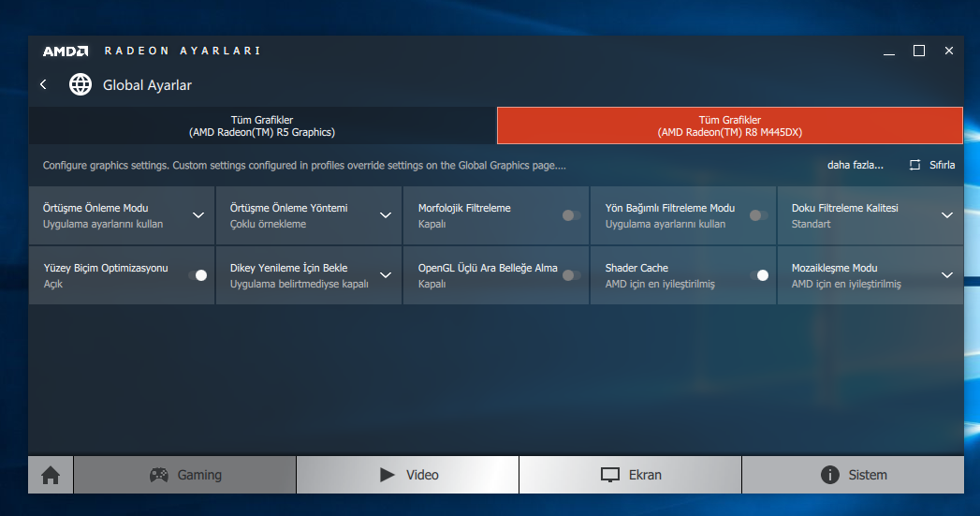Click the Video play icon
980x516 pixels.
point(387,475)
